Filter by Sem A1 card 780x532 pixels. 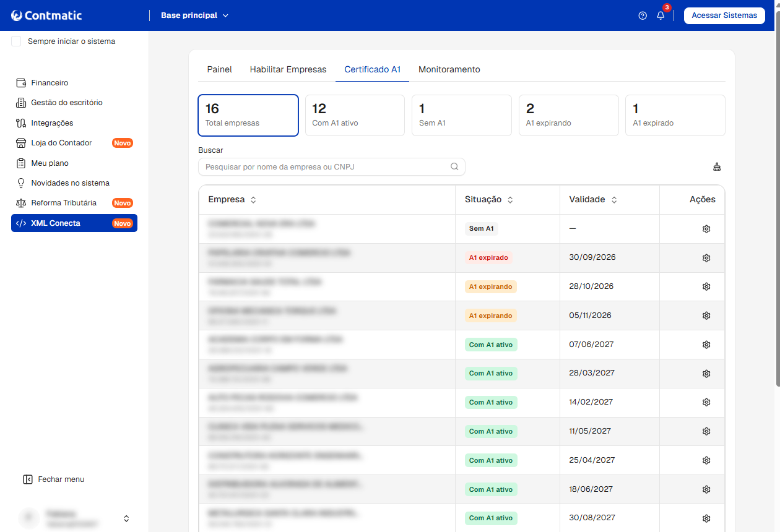click(x=462, y=115)
